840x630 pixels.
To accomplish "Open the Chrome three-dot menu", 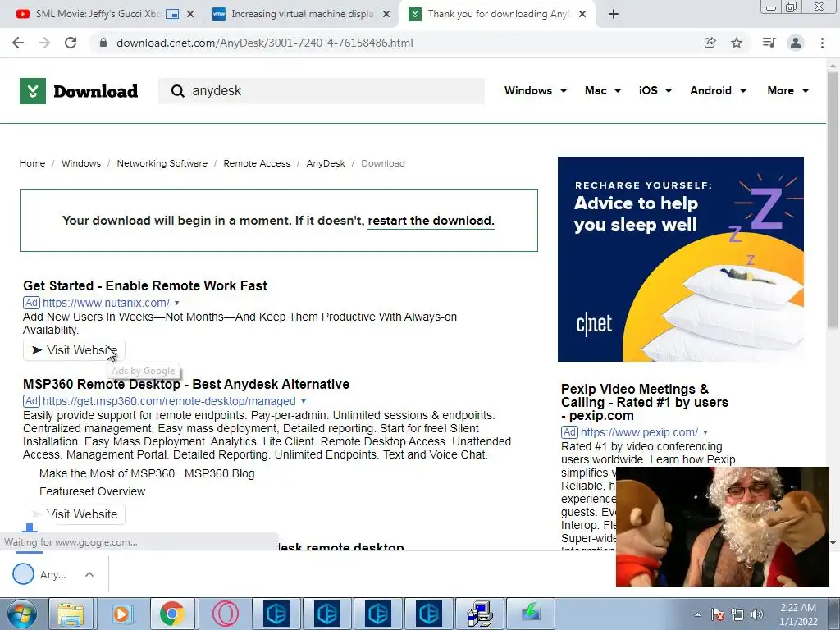I will (x=822, y=43).
